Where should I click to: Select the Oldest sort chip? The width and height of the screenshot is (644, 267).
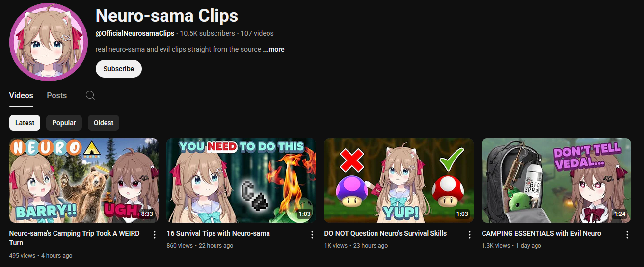coord(104,123)
